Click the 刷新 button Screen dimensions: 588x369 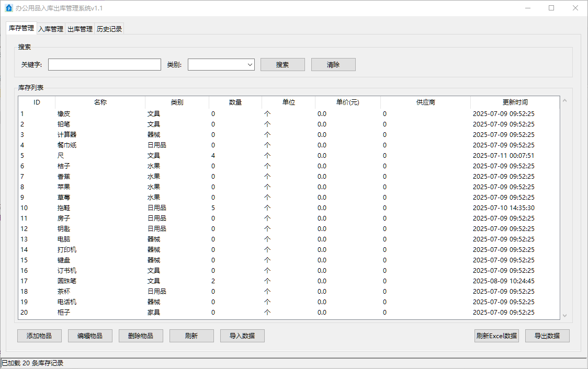coord(191,336)
